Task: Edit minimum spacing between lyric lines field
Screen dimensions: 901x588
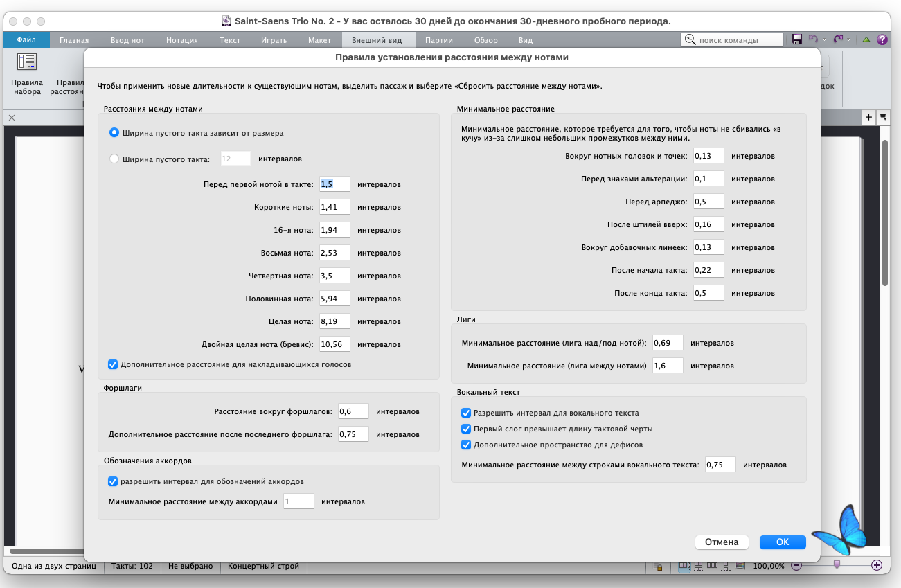Action: pos(720,465)
